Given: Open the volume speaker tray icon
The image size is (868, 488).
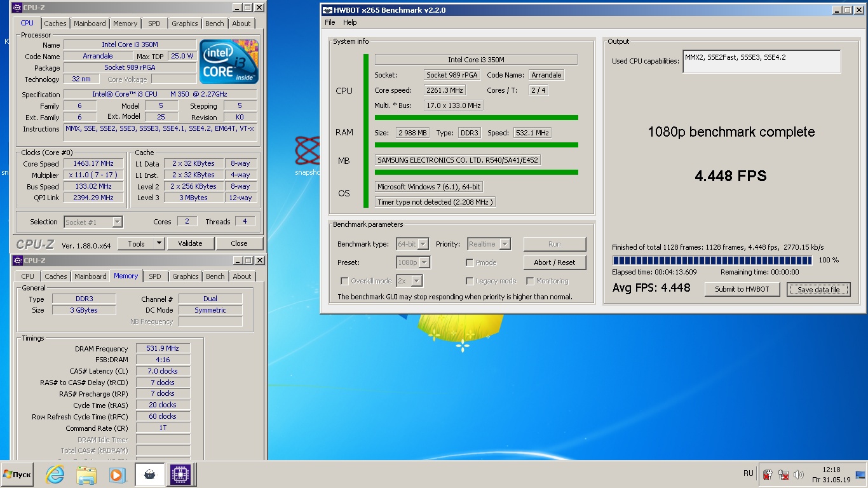Looking at the screenshot, I should click(799, 475).
